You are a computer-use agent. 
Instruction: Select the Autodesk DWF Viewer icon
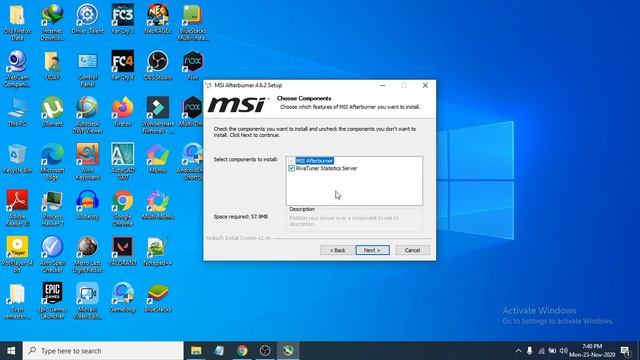[87, 115]
